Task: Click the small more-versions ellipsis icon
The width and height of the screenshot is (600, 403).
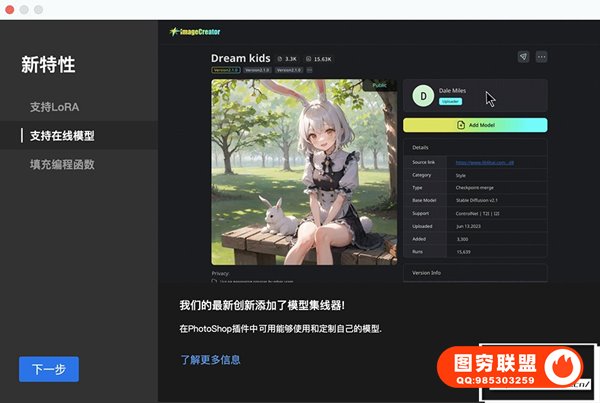Action: (x=310, y=70)
